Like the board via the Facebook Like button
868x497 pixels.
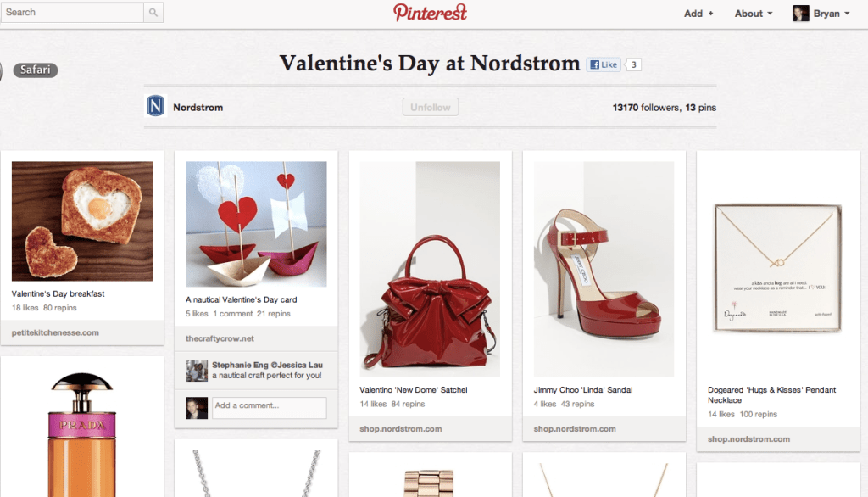[603, 64]
